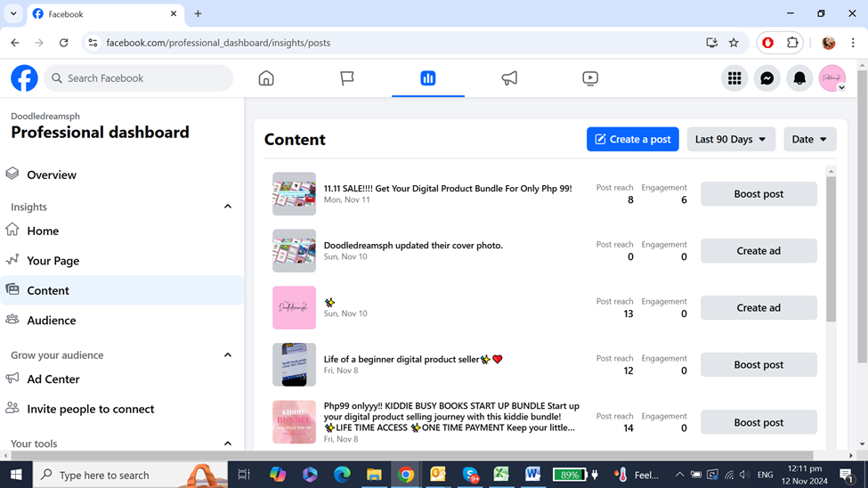Boost the 11.11 SALE post
Screen dimensions: 868x488
point(758,194)
